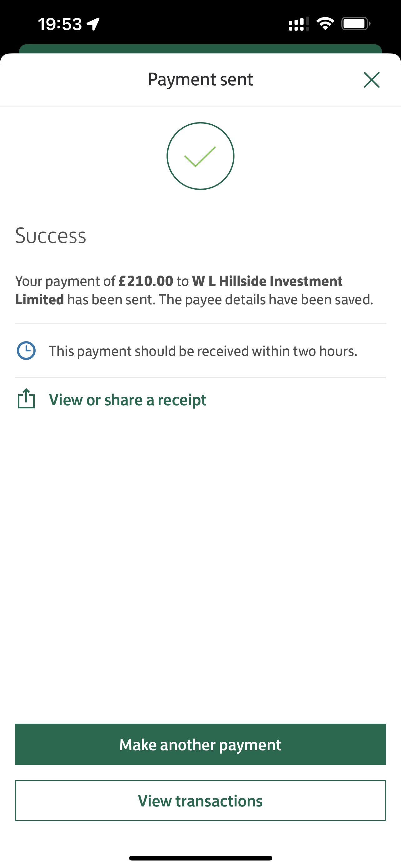
Task: Tap the £210.00 payment amount
Action: (146, 281)
